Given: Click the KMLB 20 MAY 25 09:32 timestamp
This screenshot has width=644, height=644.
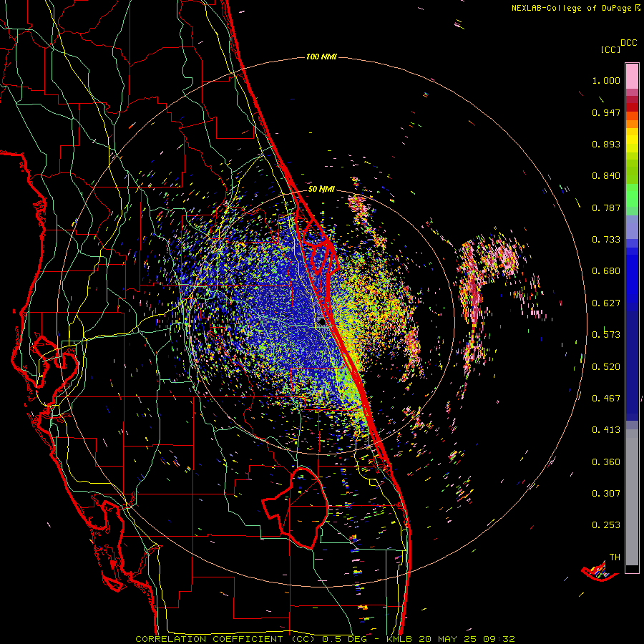Looking at the screenshot, I should point(451,639).
